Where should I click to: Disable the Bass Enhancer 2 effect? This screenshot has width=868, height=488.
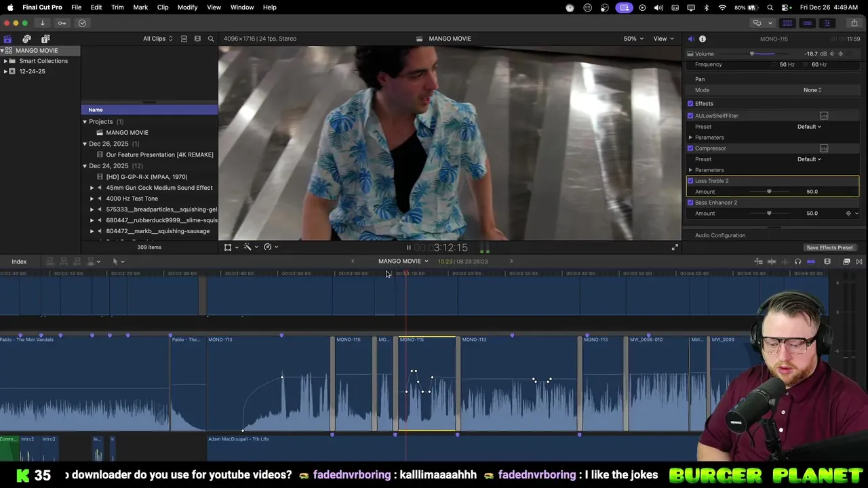(x=690, y=203)
